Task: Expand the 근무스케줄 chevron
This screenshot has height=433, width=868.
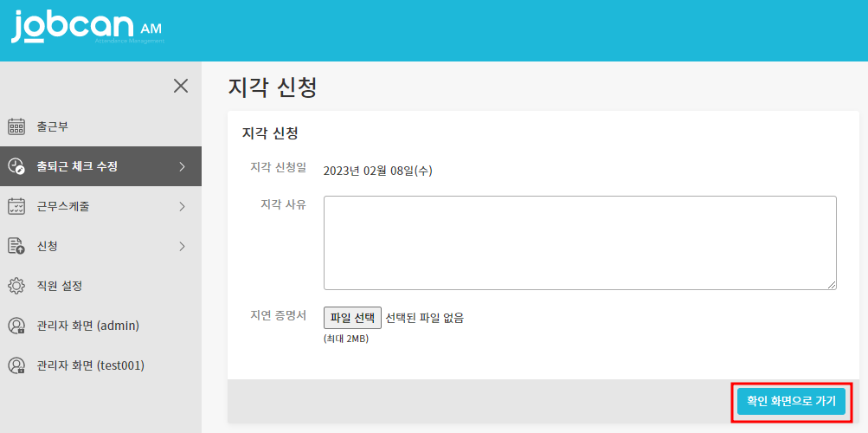Action: coord(182,206)
